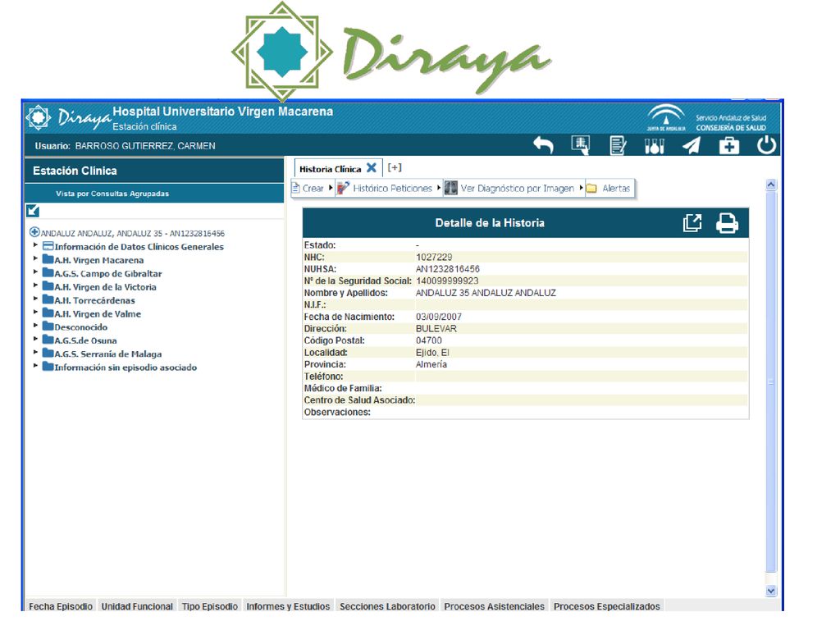Click the folder icon of A.H. Virgen Macarena

(x=48, y=259)
